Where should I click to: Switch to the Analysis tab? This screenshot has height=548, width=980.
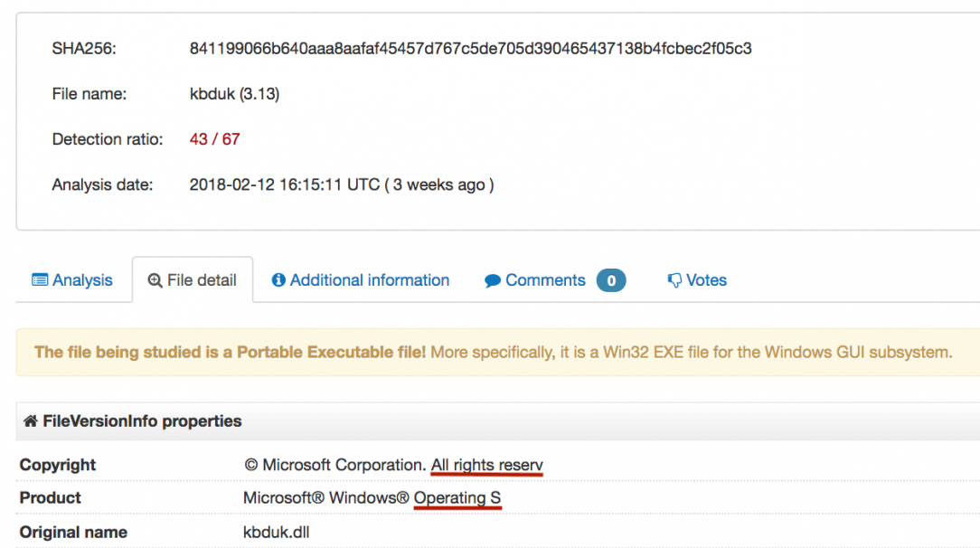coord(82,280)
